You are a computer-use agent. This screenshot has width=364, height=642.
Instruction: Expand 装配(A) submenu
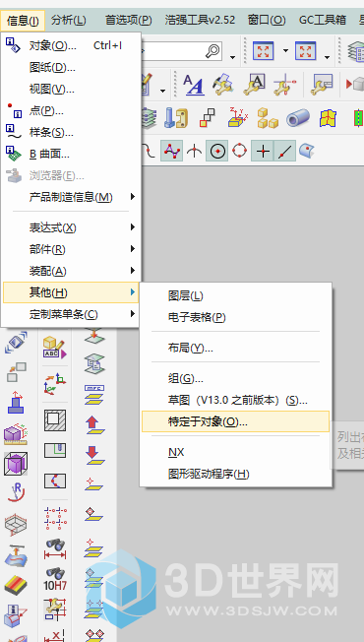tap(71, 271)
